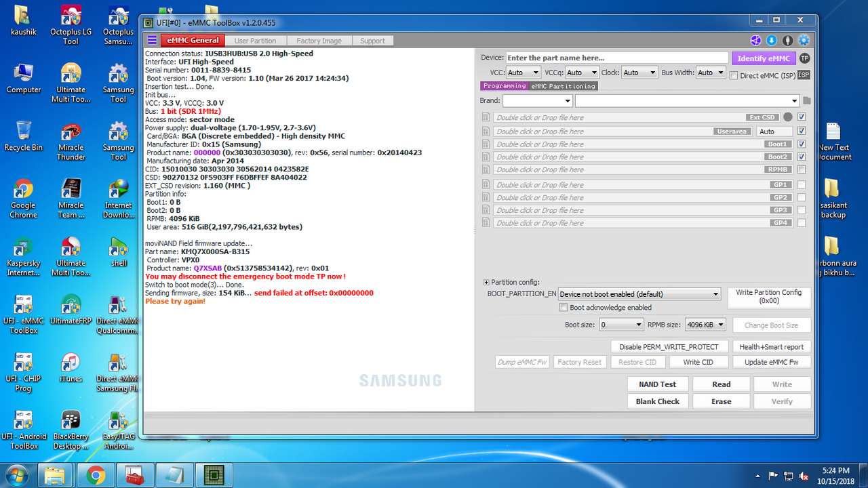This screenshot has height=488, width=868.
Task: Click the purple network globe icon
Action: (756, 41)
